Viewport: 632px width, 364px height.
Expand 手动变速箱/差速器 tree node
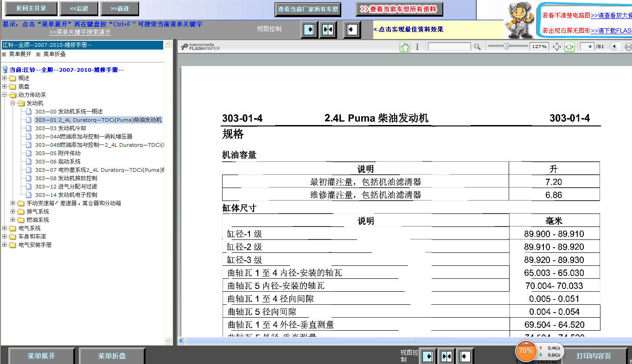point(13,203)
